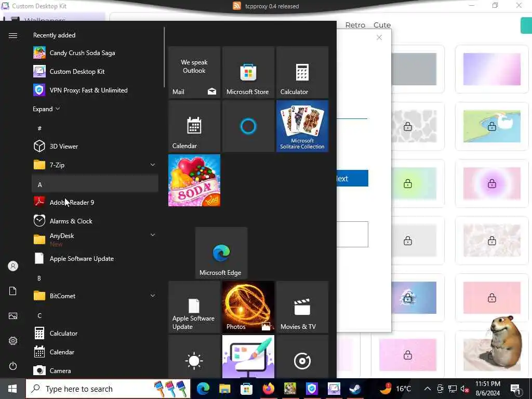Viewport: 532px width, 399px height.
Task: Open the Movies & TV tile
Action: [302, 307]
